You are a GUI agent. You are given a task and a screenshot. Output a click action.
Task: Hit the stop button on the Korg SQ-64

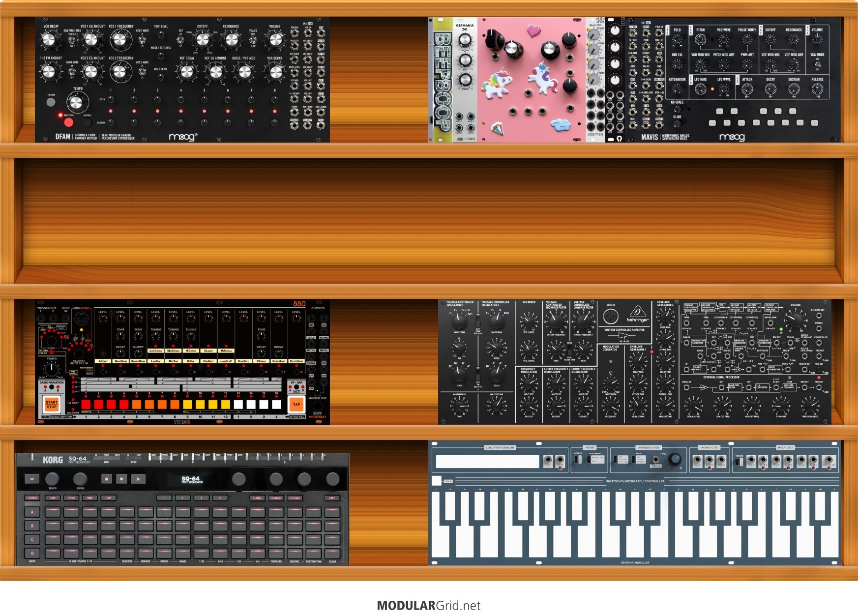pos(122,479)
